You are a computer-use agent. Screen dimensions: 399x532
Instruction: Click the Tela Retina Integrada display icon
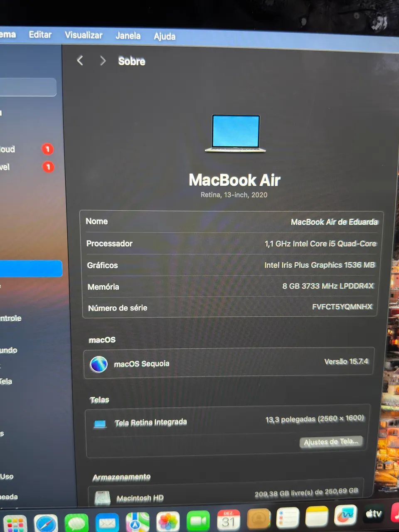(x=100, y=424)
